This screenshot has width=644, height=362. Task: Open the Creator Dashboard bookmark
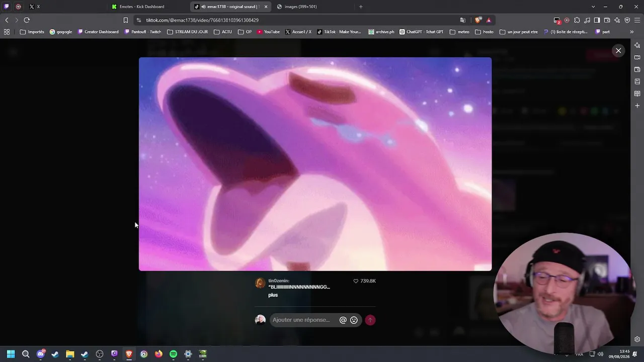pos(98,32)
